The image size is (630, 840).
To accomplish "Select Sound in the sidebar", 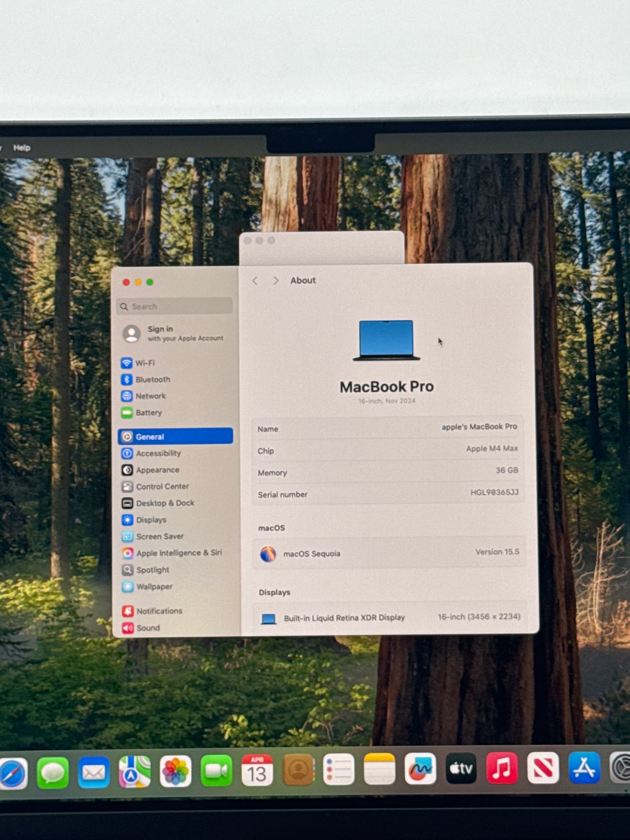I will [147, 628].
